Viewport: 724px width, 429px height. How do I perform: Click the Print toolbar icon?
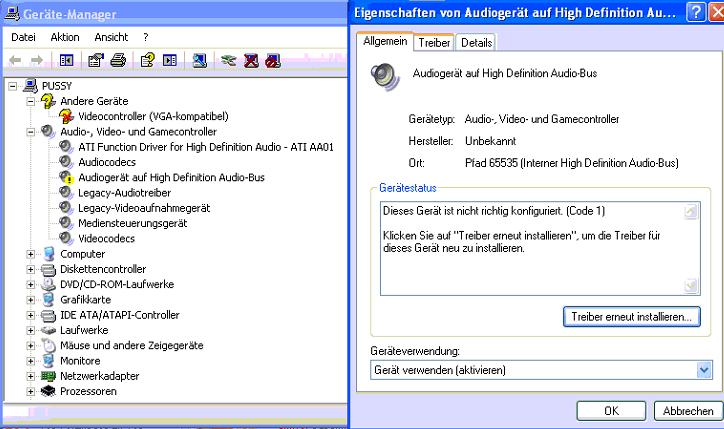click(118, 60)
